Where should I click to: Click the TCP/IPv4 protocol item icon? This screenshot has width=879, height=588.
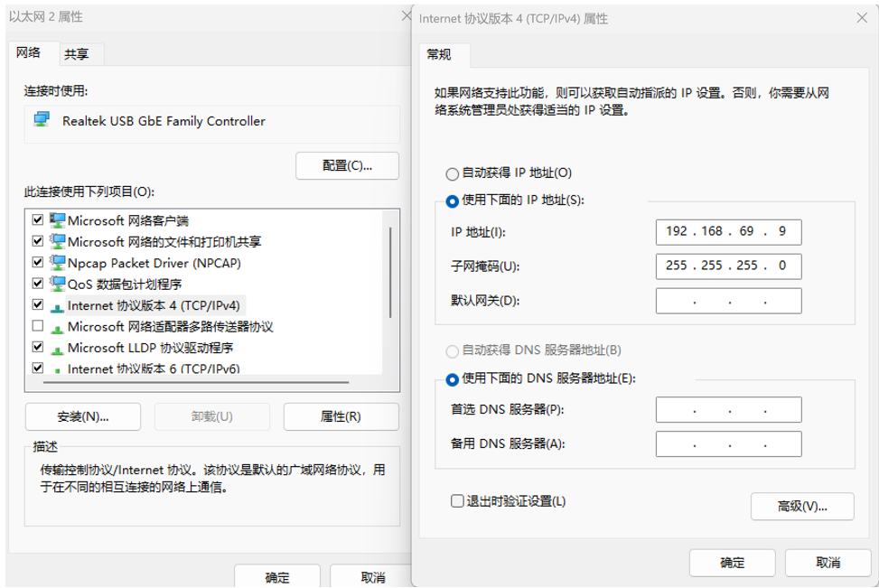57,307
